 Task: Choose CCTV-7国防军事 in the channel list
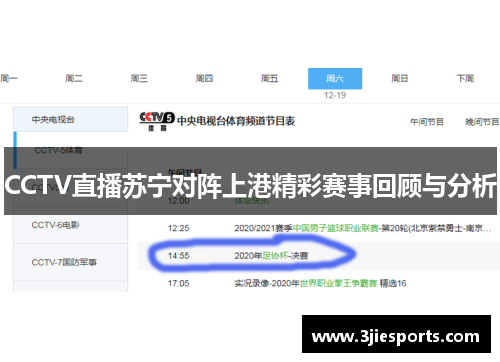tap(64, 262)
